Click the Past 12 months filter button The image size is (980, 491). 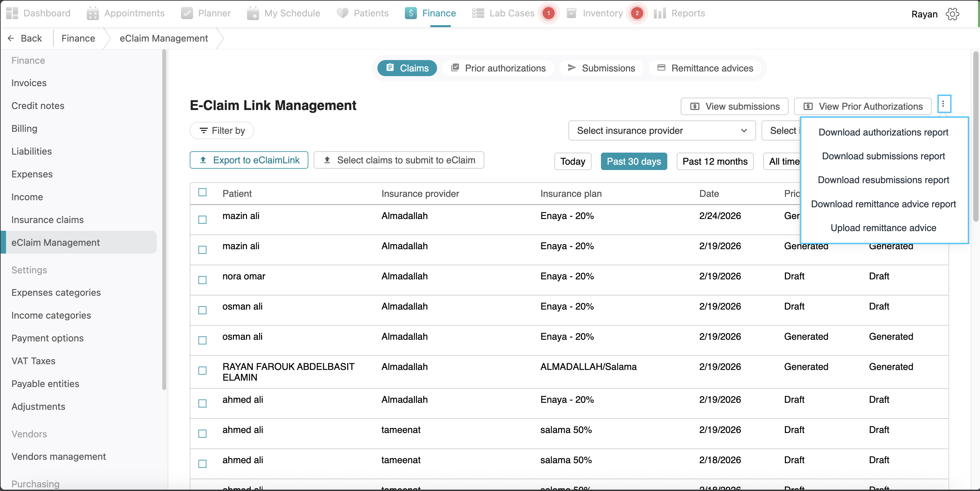[715, 161]
